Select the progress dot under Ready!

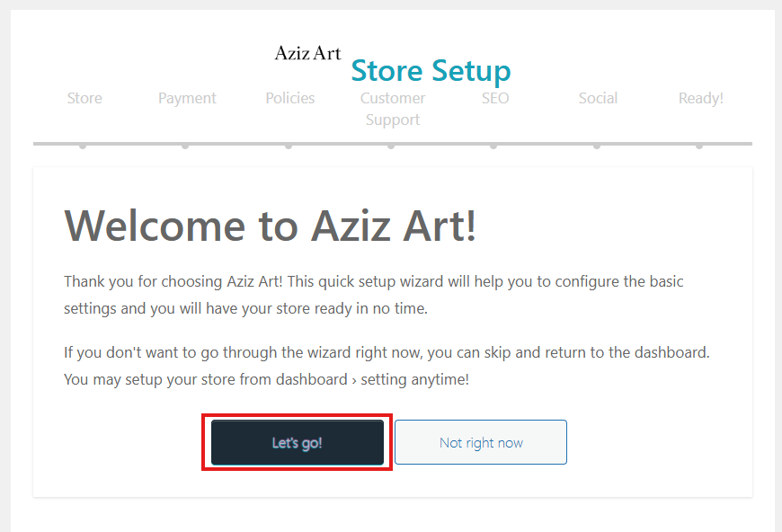(x=699, y=145)
